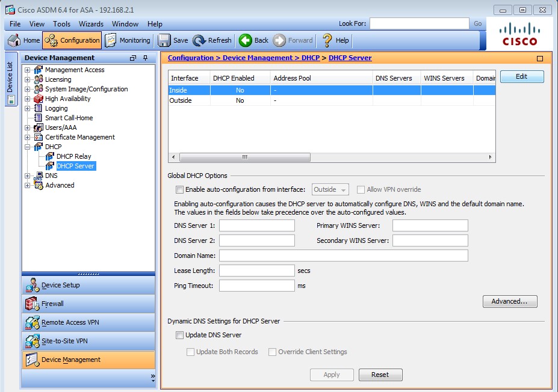Viewport: 558px width, 392px height.
Task: Click the table scroll left arrow
Action: (x=174, y=157)
